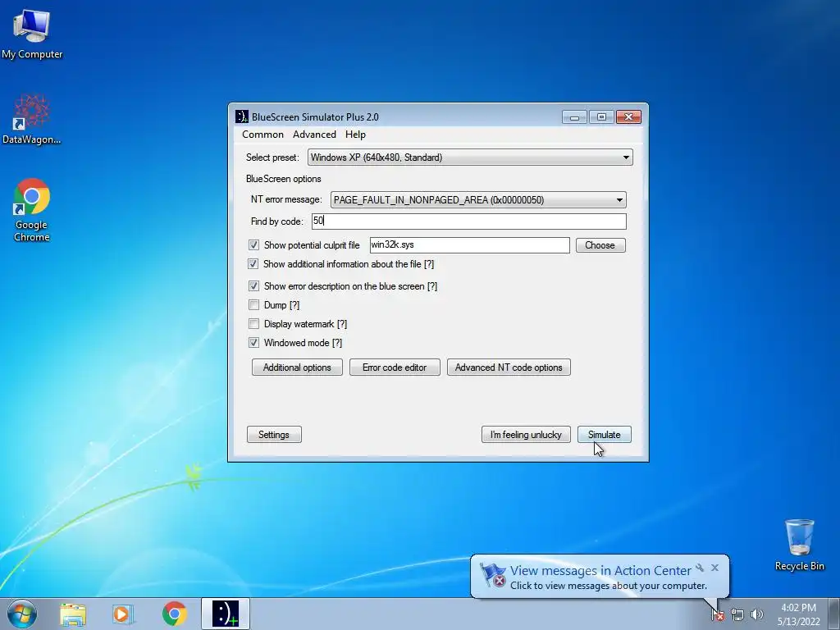Viewport: 840px width, 630px height.
Task: Open the network tray icon
Action: click(737, 614)
